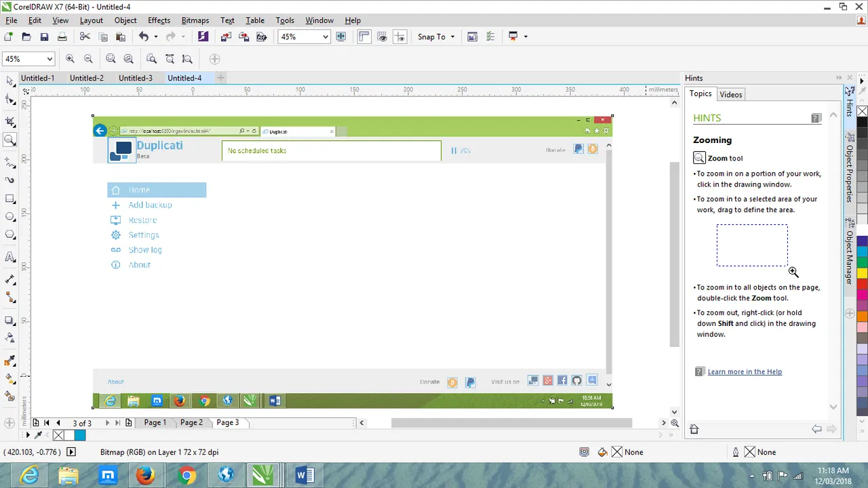Open the zoom level dropdown in standard toolbar
Viewport: 868px width, 488px height.
325,37
